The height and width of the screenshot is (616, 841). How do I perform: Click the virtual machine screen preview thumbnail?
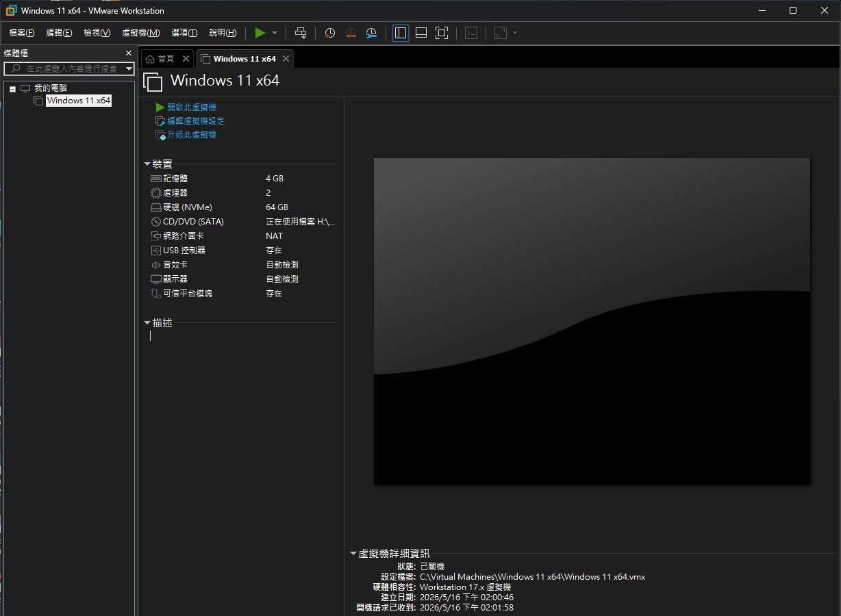pos(592,321)
